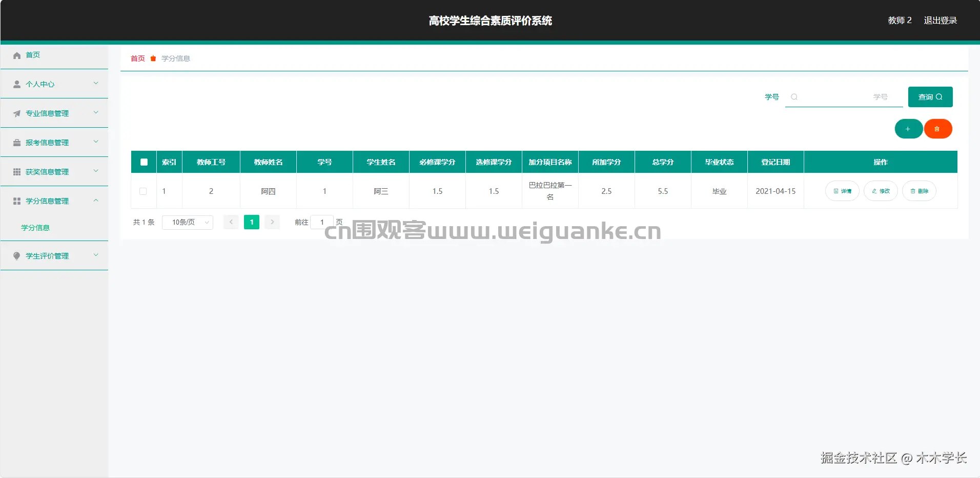Screen dimensions: 980x478
Task: Click the 教师工号 column header
Action: point(211,162)
